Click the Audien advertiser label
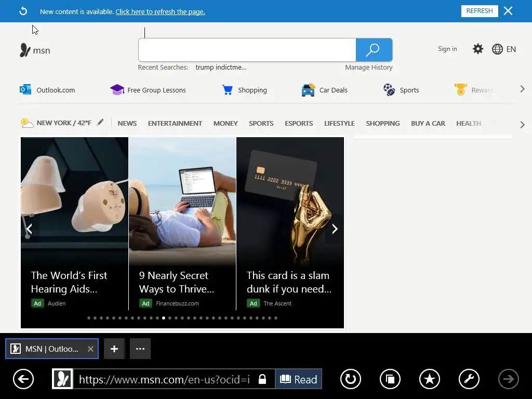 coord(57,303)
